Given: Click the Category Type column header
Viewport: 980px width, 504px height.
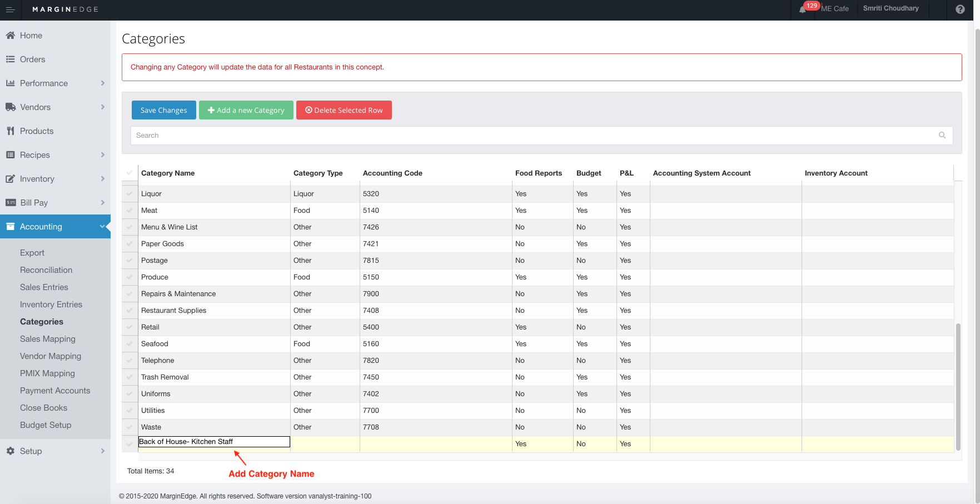Looking at the screenshot, I should 318,173.
